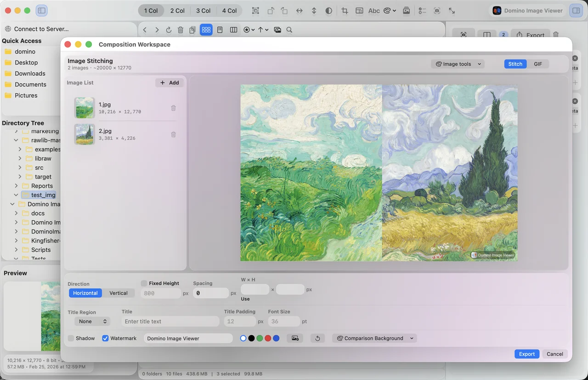Click the trash icon in browser toolbar
Screen dimensions: 588x380
click(181, 30)
